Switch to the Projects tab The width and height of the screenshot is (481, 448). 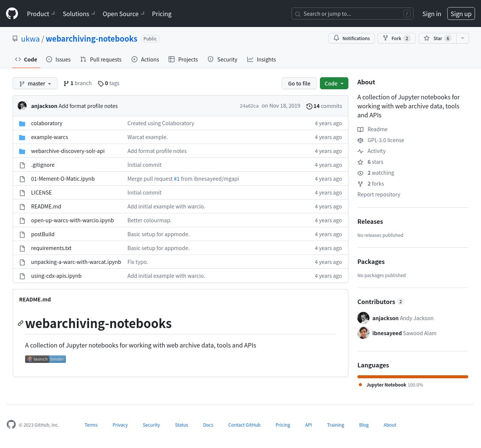pyautogui.click(x=183, y=59)
